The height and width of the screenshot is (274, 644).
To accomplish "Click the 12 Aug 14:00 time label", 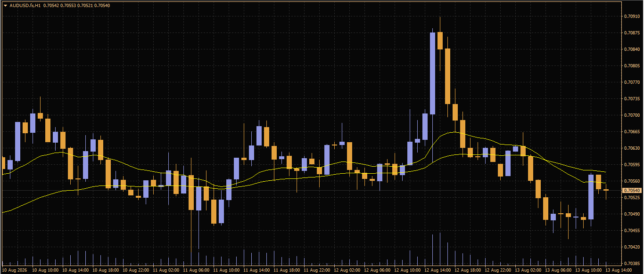I will tap(438, 271).
